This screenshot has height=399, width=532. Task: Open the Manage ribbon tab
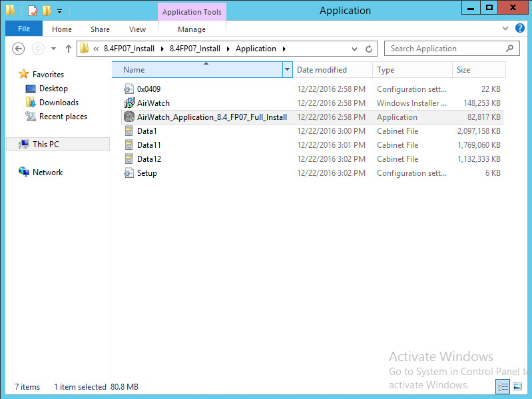click(x=192, y=29)
